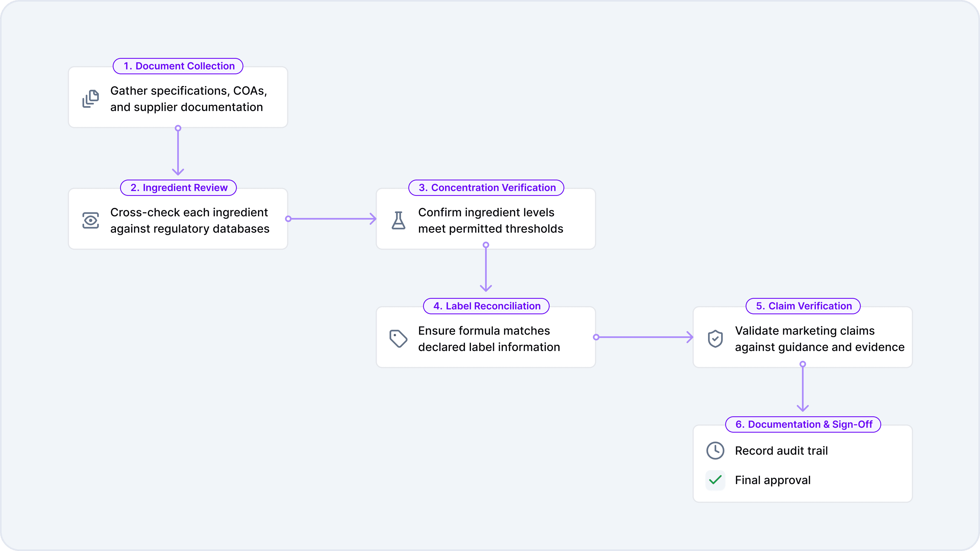The image size is (980, 551).
Task: Click the clock icon next to Record audit trail
Action: click(716, 451)
